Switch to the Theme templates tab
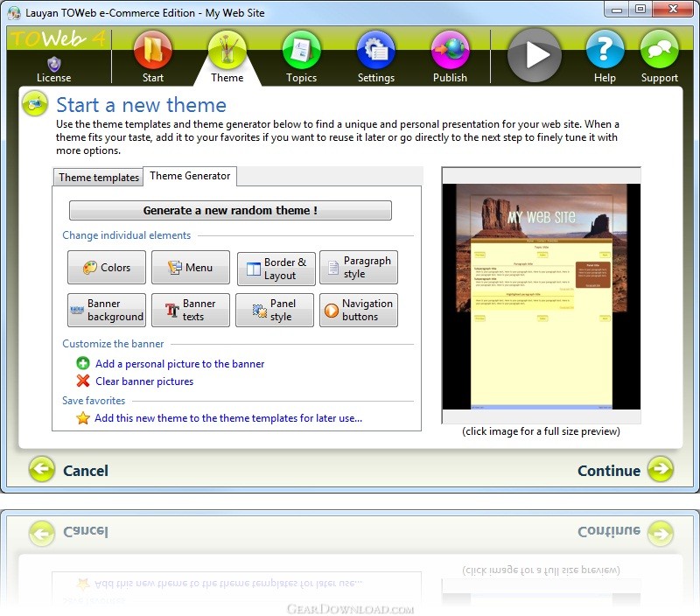 point(99,178)
